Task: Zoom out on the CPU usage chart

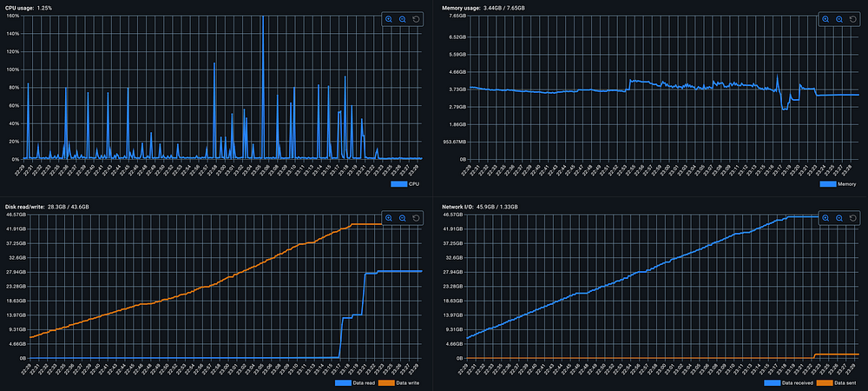Action: [x=403, y=19]
